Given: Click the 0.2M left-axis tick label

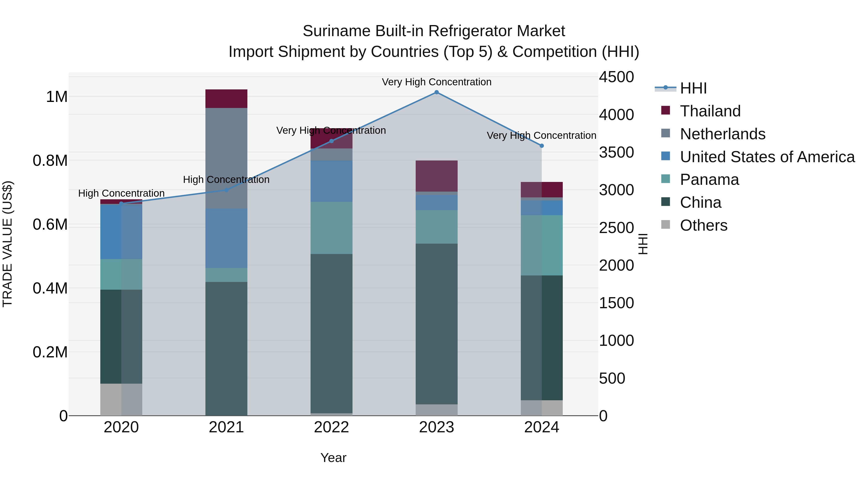Looking at the screenshot, I should click(50, 352).
